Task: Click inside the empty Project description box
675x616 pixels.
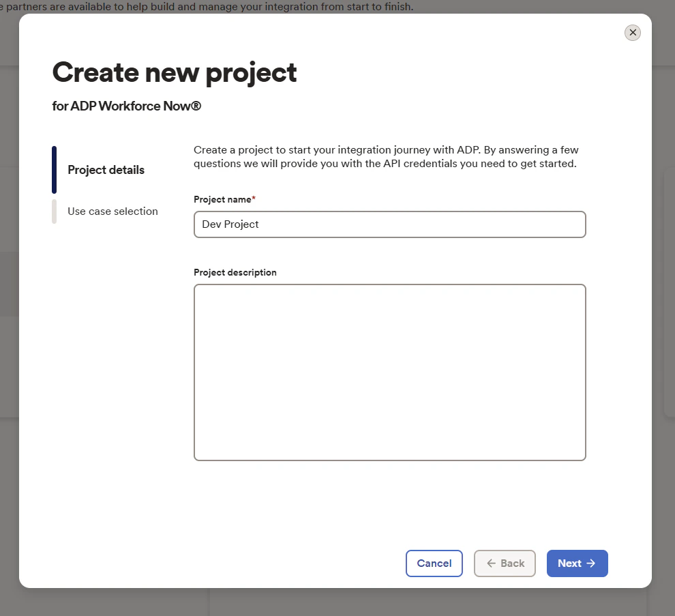Action: (389, 372)
